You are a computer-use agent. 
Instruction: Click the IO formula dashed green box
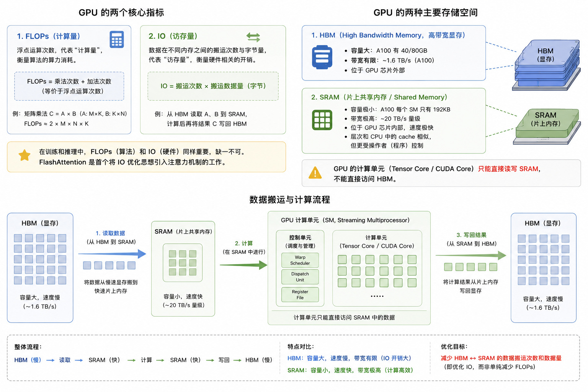pyautogui.click(x=213, y=86)
